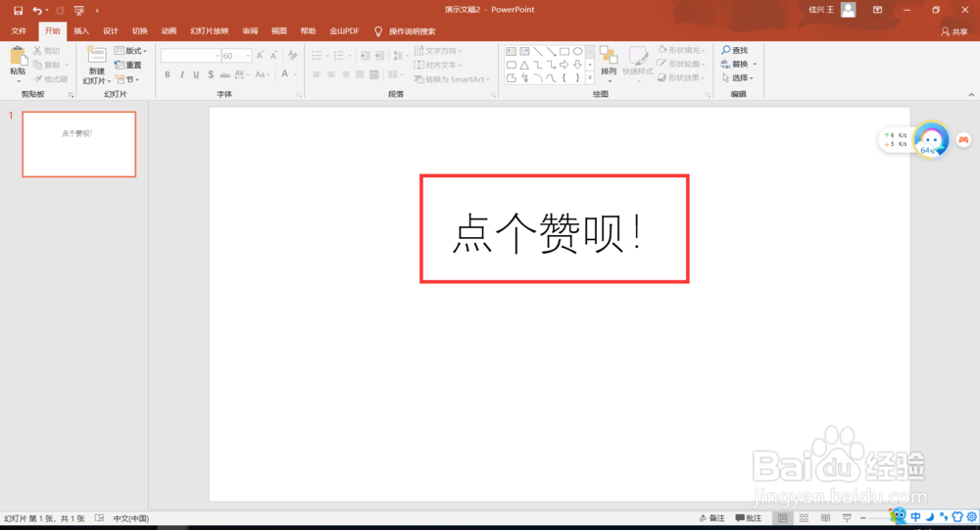
Task: Increase font size with larger A button
Action: point(260,56)
